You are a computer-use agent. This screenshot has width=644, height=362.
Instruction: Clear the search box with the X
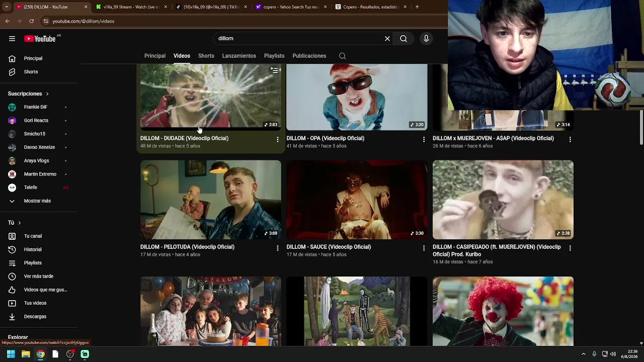387,39
